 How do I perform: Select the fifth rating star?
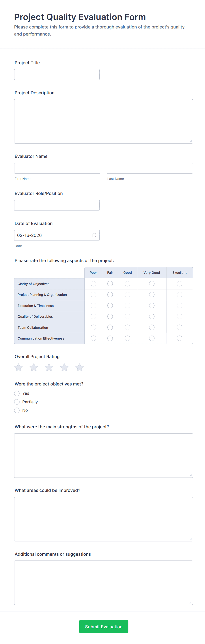click(x=79, y=367)
